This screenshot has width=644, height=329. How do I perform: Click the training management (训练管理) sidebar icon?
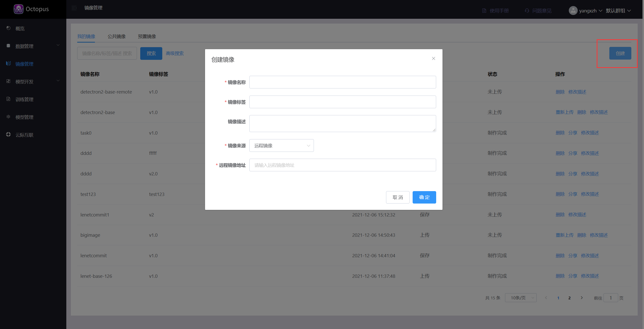(x=8, y=99)
